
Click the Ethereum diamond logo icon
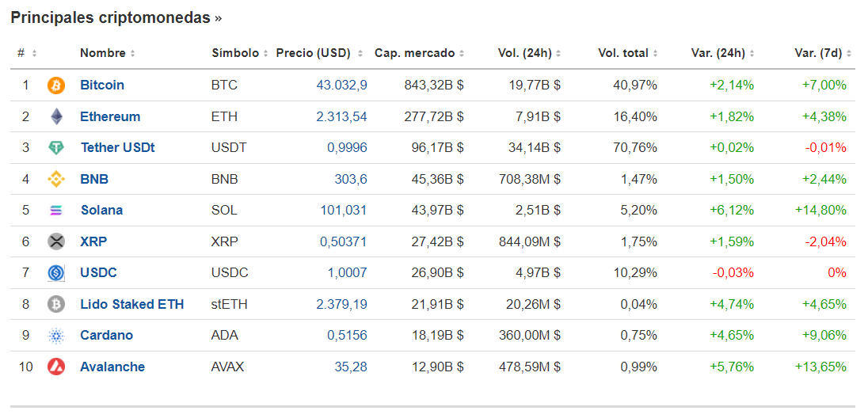click(x=56, y=117)
